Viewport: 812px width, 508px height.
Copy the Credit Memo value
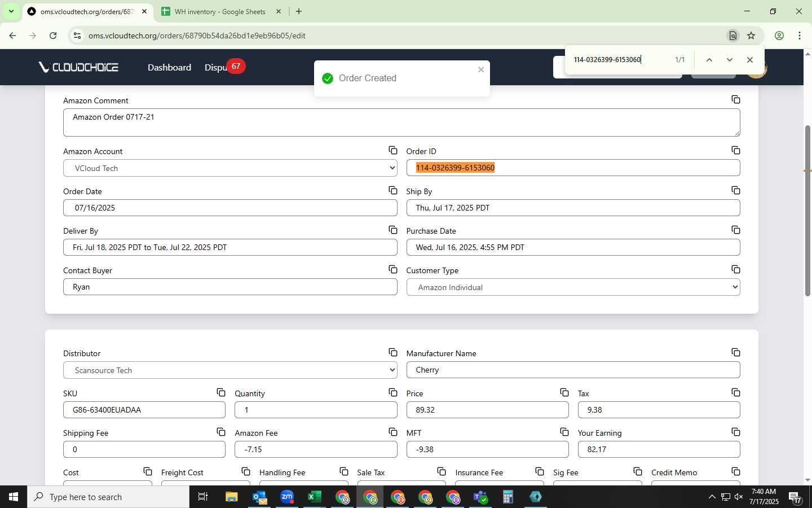736,471
